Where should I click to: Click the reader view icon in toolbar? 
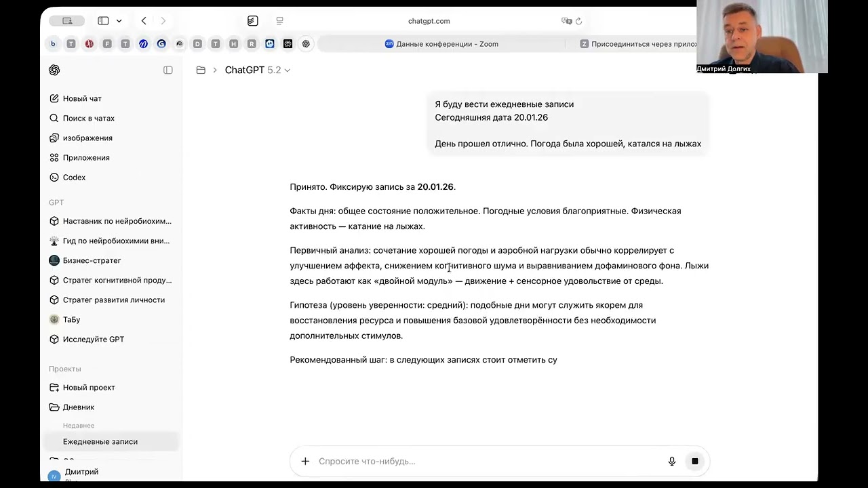tap(280, 21)
